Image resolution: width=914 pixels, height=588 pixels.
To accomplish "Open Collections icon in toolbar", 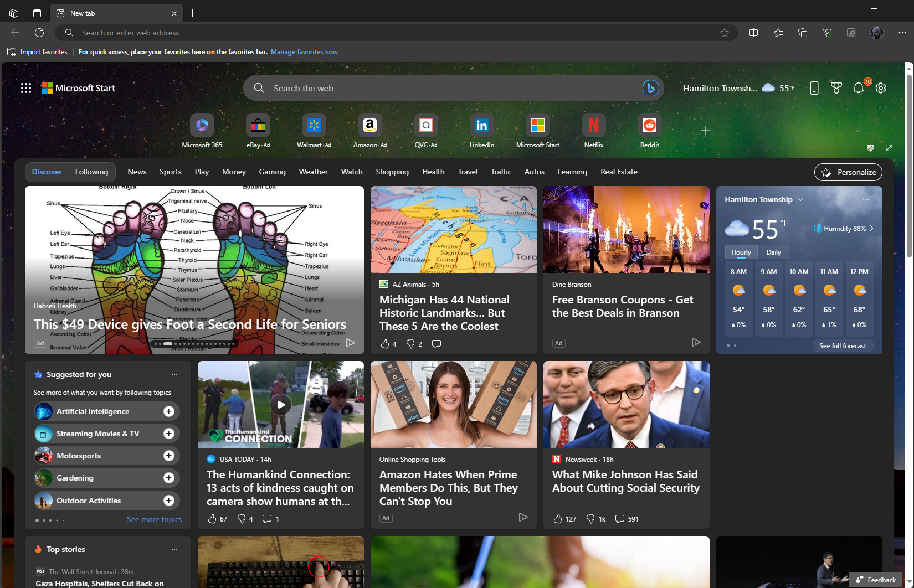I will pyautogui.click(x=803, y=33).
